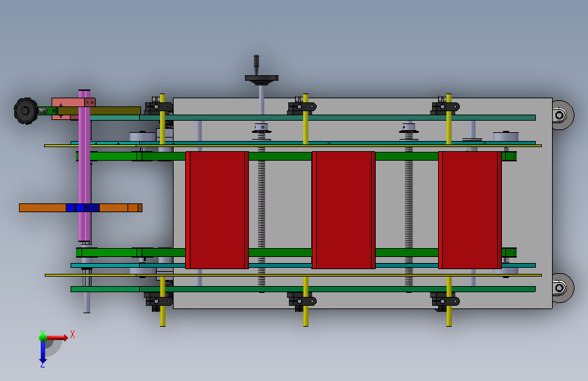Select the rightmost red panel
This screenshot has width=588, height=381.
(470, 210)
